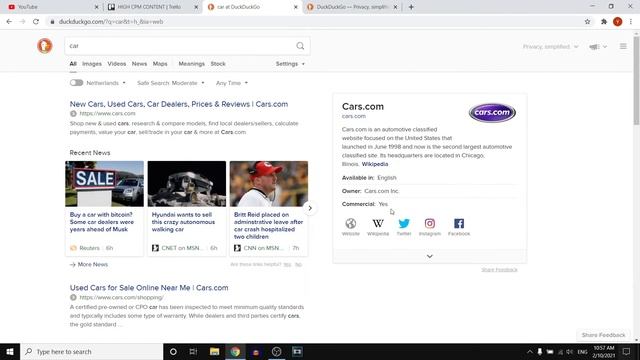Bookmark this page with star icon
This screenshot has width=640, height=360.
[x=587, y=22]
